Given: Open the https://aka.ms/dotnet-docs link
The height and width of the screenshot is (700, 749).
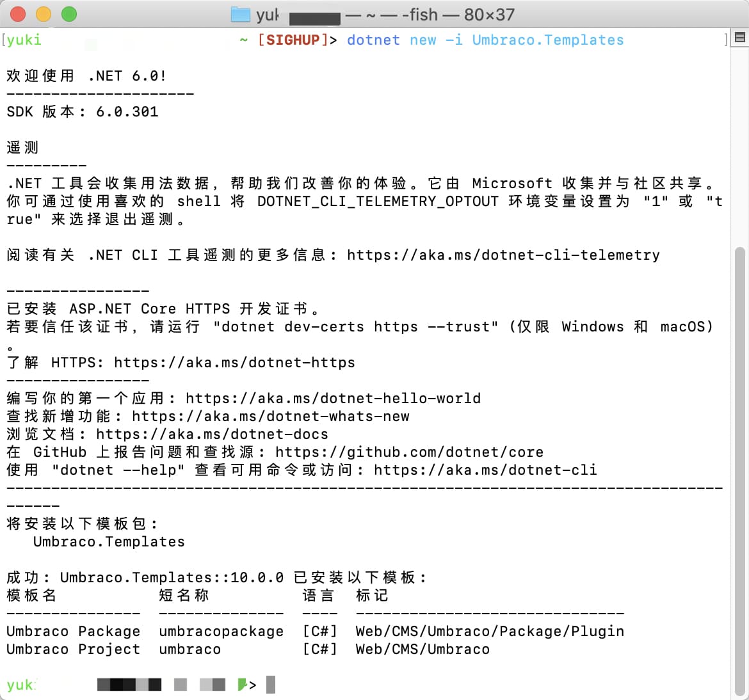Looking at the screenshot, I should tap(212, 434).
